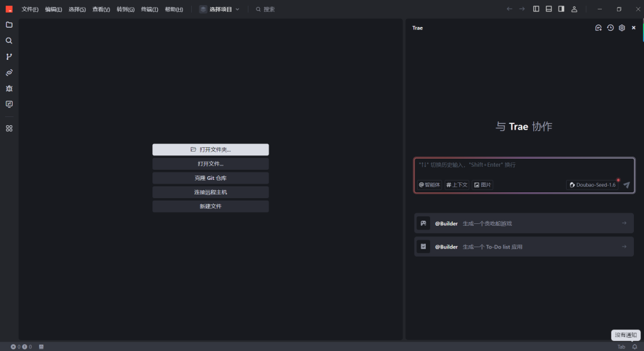Open the Doubao-Seed-1.6 model selector
The image size is (644, 351).
pos(592,185)
